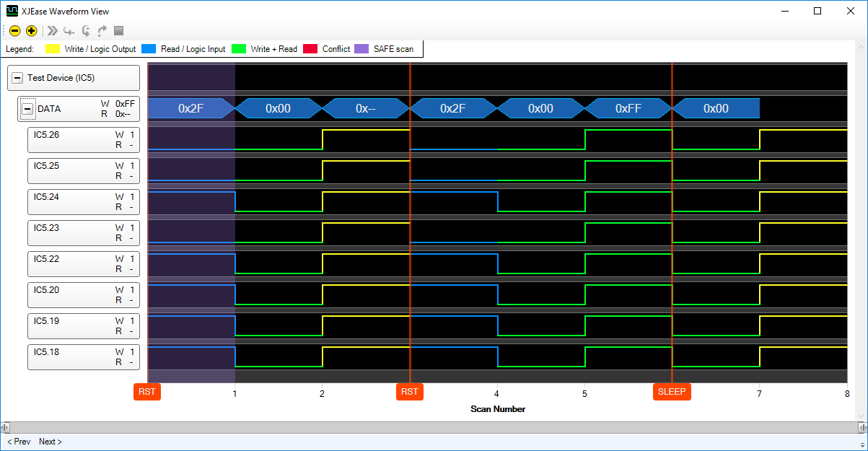
Task: Maximize the XJEase Waveform View window
Action: point(817,11)
